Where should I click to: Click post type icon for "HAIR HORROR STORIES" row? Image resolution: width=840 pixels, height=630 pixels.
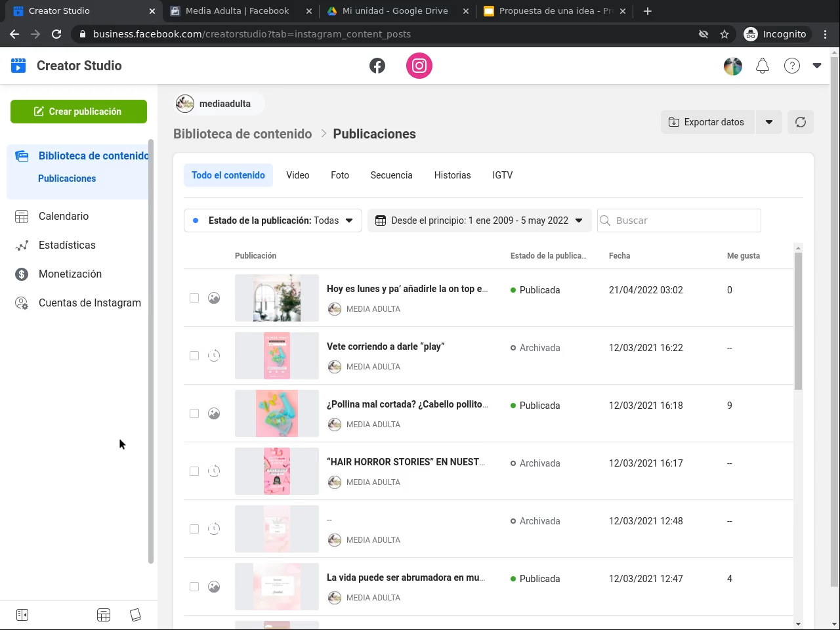coord(214,471)
